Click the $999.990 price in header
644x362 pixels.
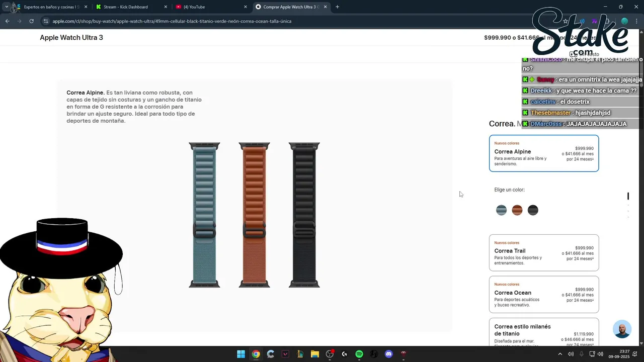point(497,38)
